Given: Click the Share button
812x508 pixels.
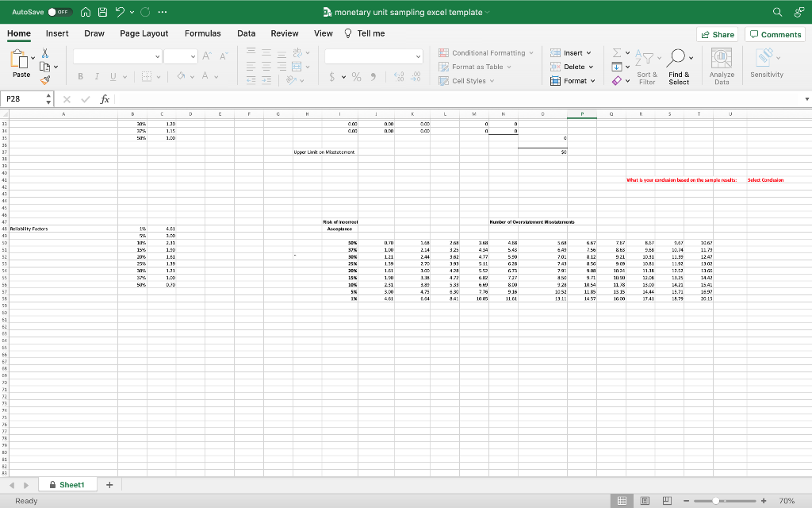Looking at the screenshot, I should (717, 34).
